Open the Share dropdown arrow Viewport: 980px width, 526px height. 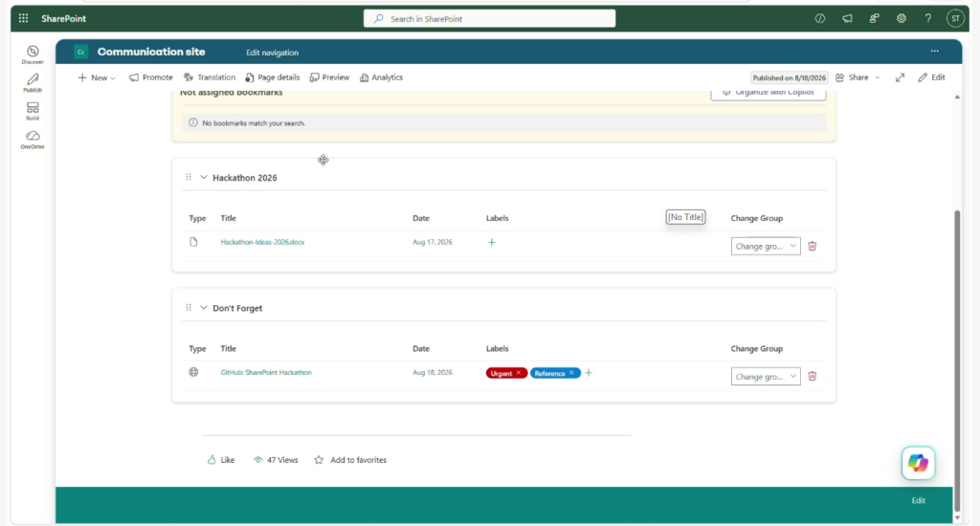pos(878,77)
